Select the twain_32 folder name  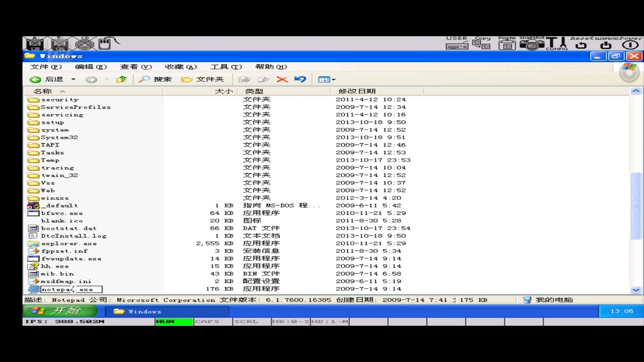pos(60,175)
